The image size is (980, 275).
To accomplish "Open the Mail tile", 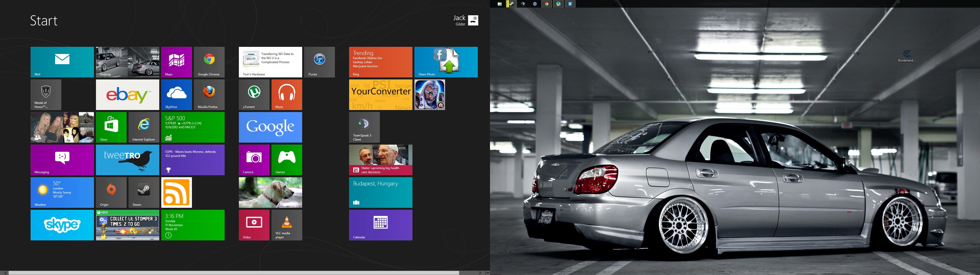I will point(62,62).
